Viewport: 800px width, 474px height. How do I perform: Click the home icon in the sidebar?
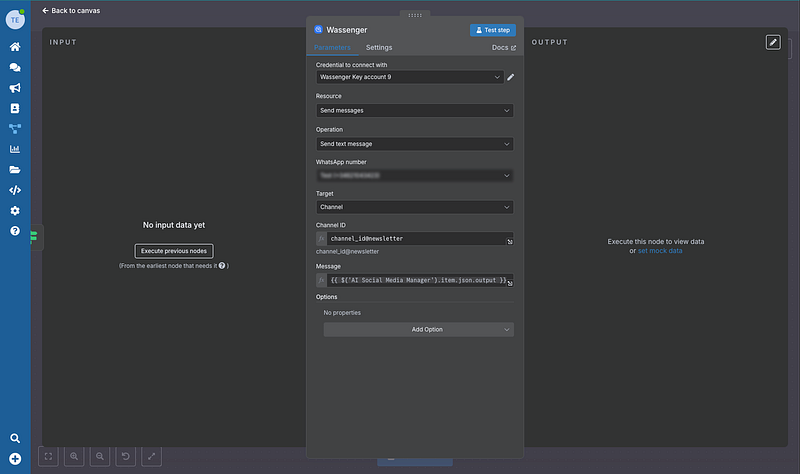click(15, 47)
